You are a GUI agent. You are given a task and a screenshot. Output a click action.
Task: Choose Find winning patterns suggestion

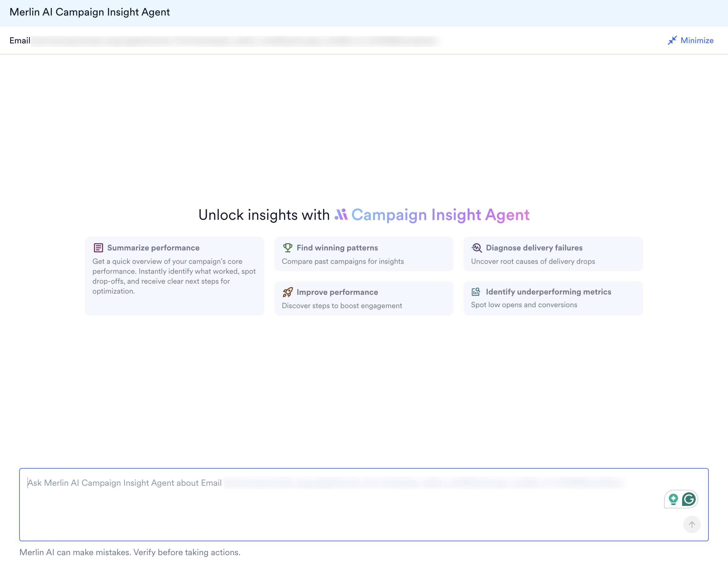coord(337,248)
